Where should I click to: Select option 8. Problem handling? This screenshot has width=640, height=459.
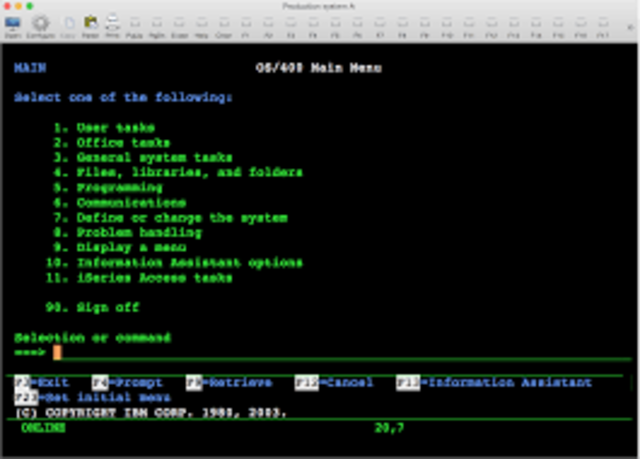(x=127, y=233)
